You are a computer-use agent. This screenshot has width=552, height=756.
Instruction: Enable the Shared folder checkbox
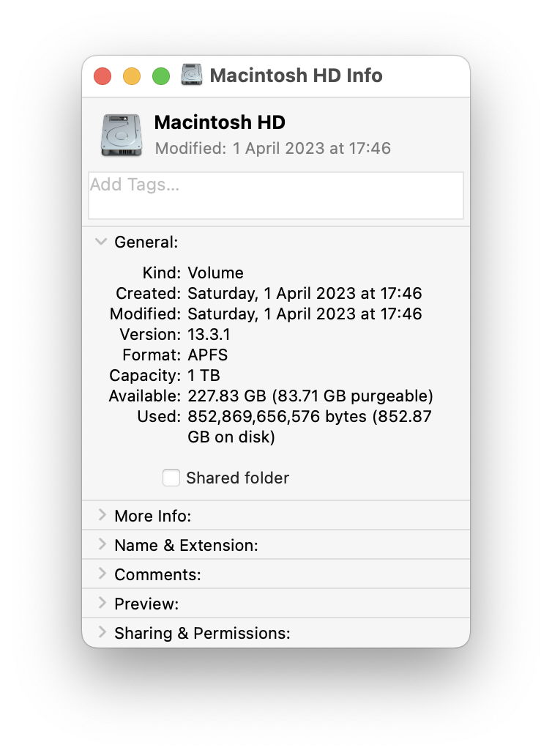tap(171, 478)
